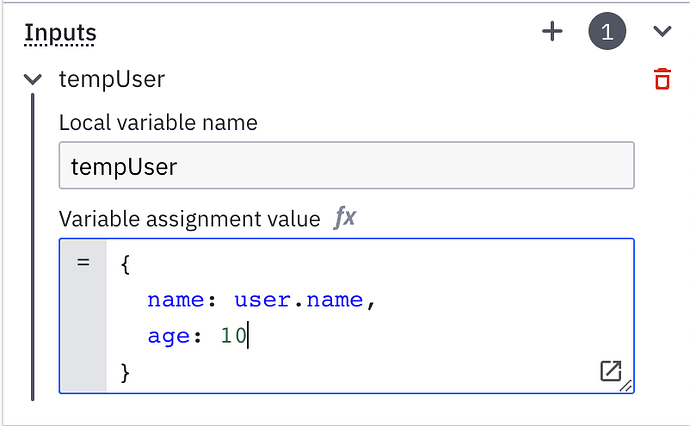Click the name key in code editor
Viewport: 690px width, 426px height.
tap(175, 300)
